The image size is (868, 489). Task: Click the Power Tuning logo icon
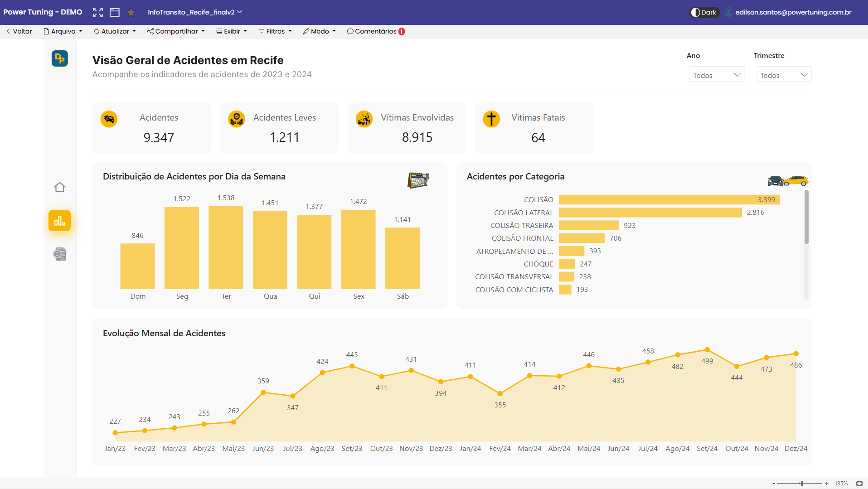pyautogui.click(x=60, y=58)
